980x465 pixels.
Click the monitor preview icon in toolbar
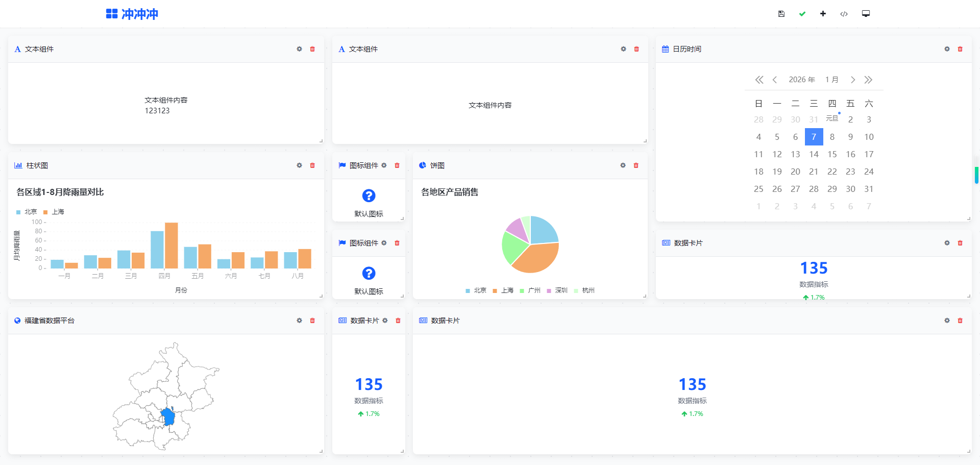tap(866, 14)
